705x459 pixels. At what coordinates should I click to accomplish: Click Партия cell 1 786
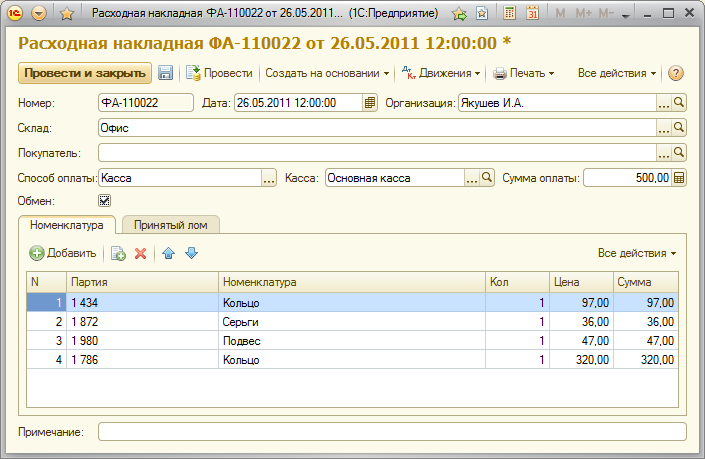click(x=143, y=360)
